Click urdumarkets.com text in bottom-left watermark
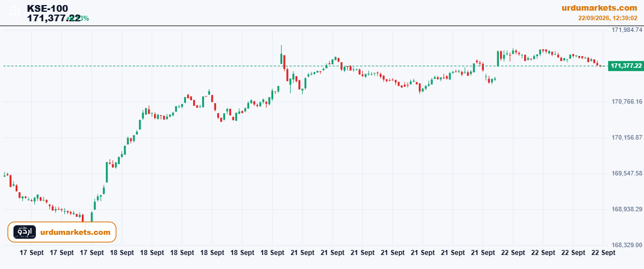The image size is (644, 269). coord(76,232)
